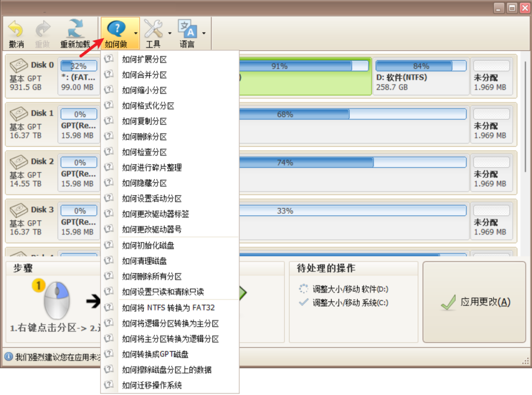The height and width of the screenshot is (395, 532).
Task: Choose 如何初始化磁盘 from the menu
Action: (x=170, y=245)
